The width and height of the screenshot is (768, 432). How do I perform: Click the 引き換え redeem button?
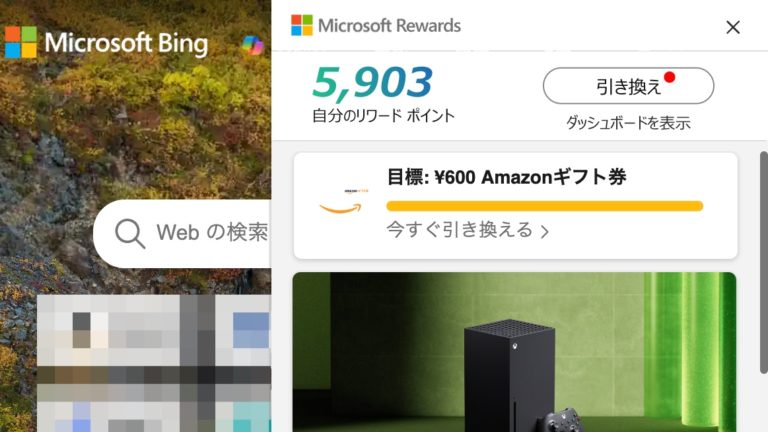(628, 86)
